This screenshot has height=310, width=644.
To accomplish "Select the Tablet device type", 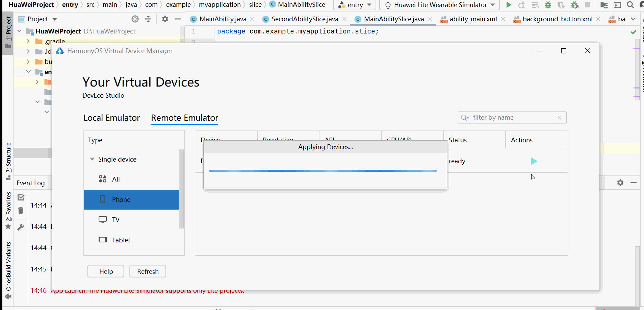I will (x=131, y=240).
